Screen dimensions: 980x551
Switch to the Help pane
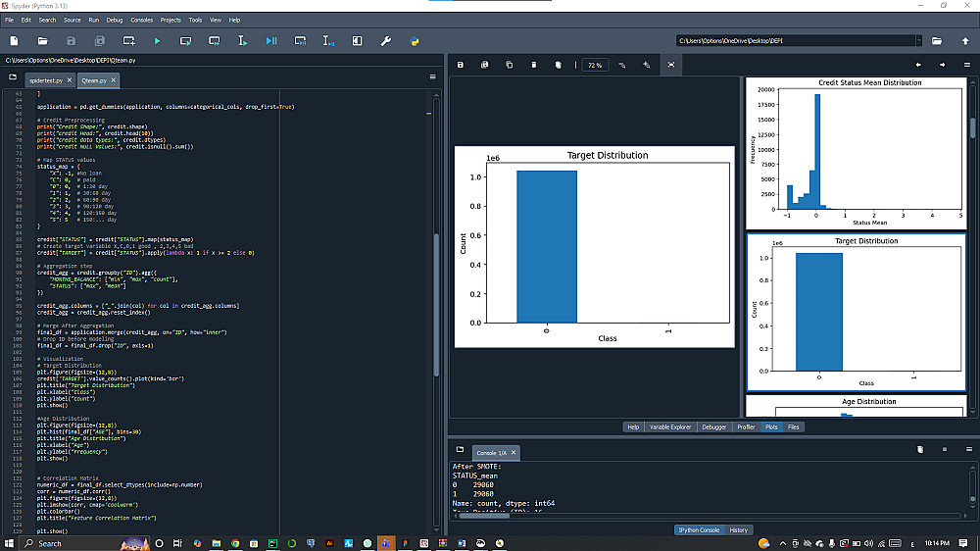coord(633,427)
